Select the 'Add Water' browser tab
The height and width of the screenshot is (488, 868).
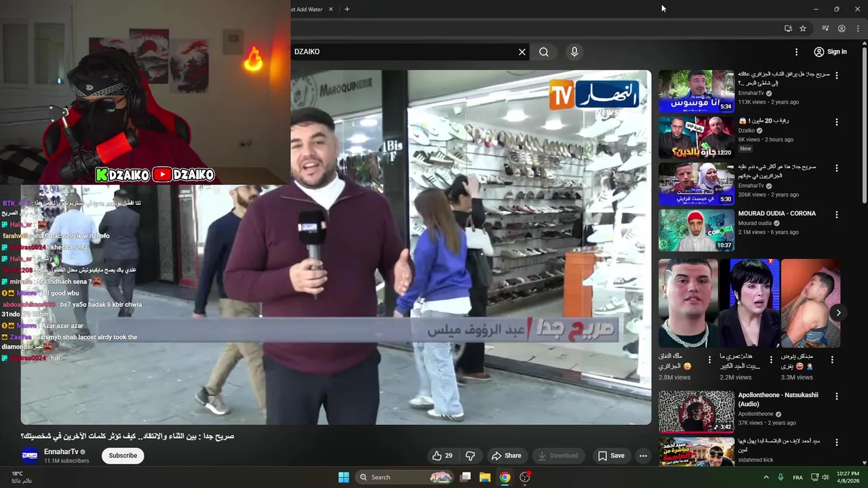[x=309, y=9]
